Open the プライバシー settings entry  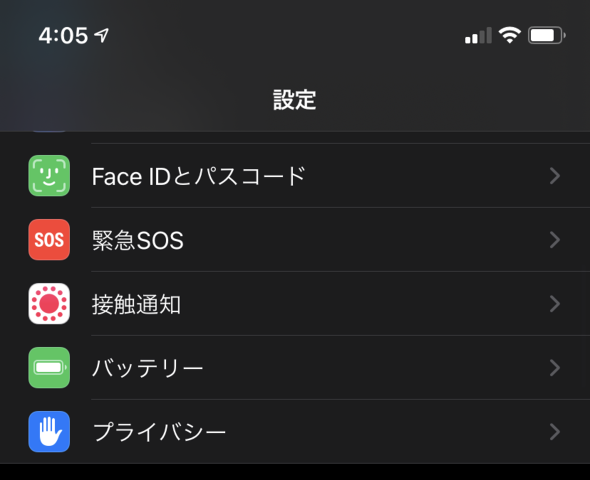295,431
